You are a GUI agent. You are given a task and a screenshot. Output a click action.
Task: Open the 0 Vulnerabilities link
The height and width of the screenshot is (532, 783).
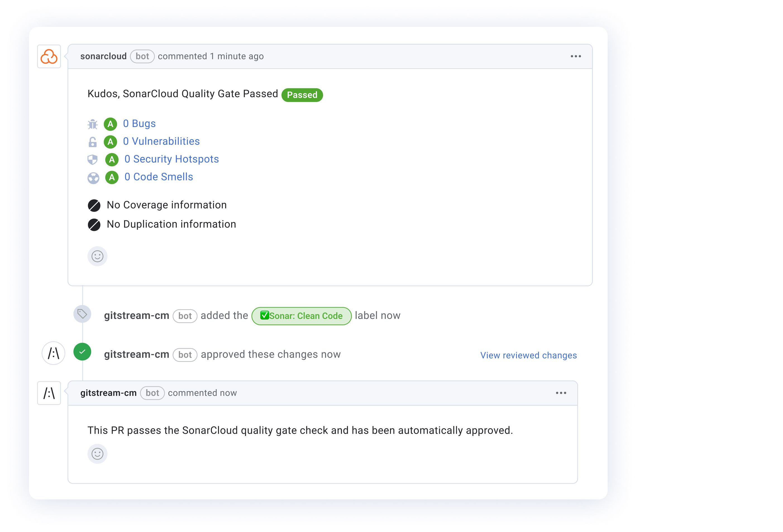pyautogui.click(x=161, y=142)
